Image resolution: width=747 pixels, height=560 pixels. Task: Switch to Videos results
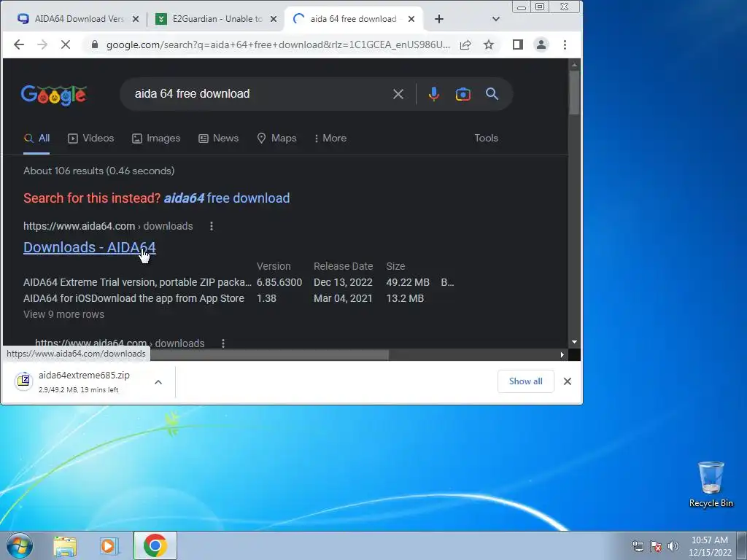click(x=91, y=138)
